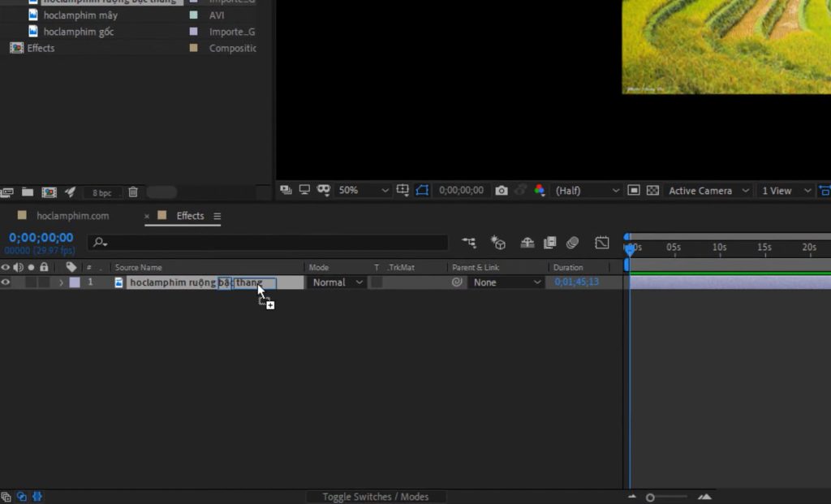Image resolution: width=831 pixels, height=504 pixels.
Task: Toggle Draft 3D mode in the timeline
Action: coord(497,241)
